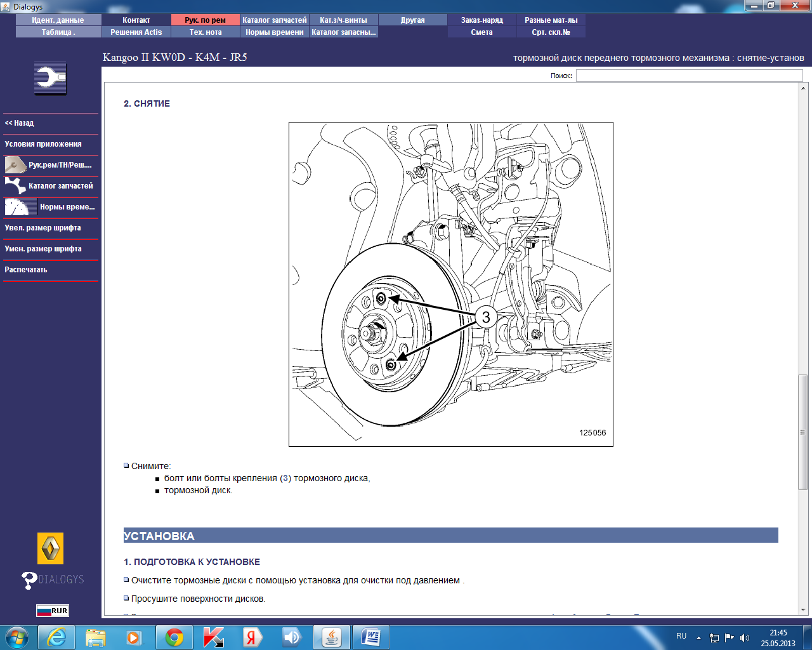Click Увел. размер шрифта to enlarge font
Image resolution: width=812 pixels, height=650 pixels.
click(x=51, y=228)
